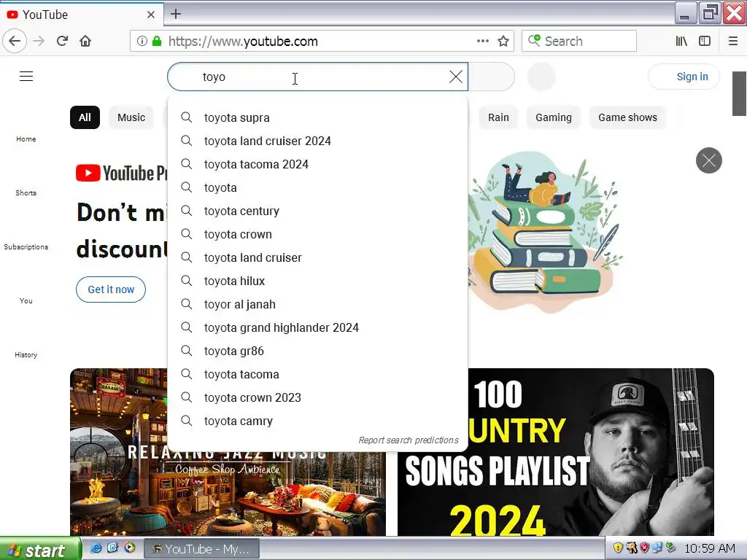The height and width of the screenshot is (560, 747).
Task: Toggle the sidebar view icon
Action: point(705,41)
